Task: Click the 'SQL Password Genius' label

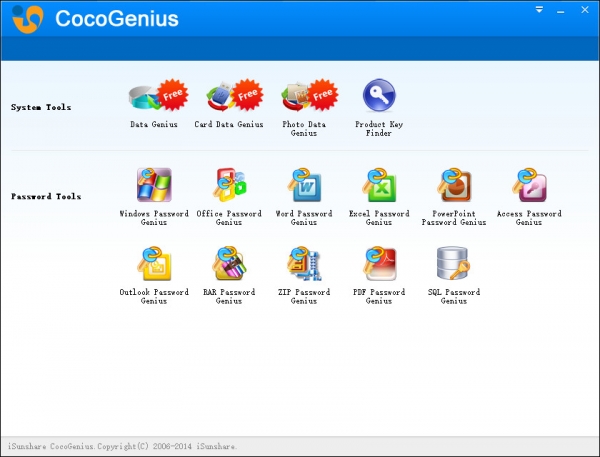Action: tap(454, 297)
